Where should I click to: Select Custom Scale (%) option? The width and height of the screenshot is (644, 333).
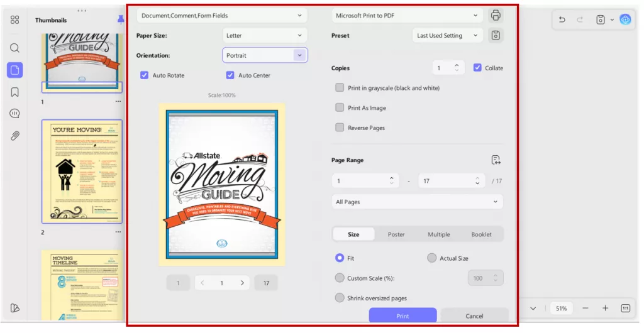(x=339, y=278)
